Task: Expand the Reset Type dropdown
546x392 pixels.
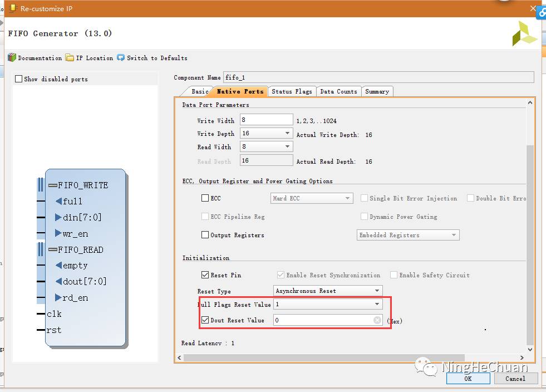Action: [376, 291]
